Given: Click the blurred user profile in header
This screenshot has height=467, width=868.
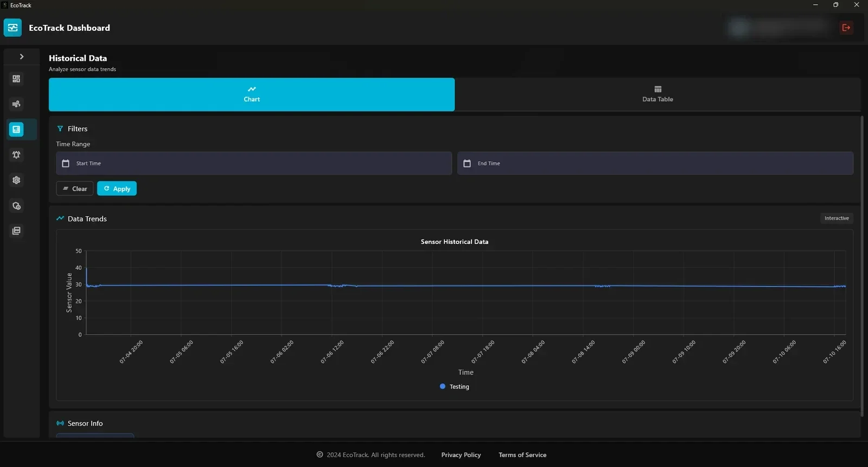Looking at the screenshot, I should point(780,28).
